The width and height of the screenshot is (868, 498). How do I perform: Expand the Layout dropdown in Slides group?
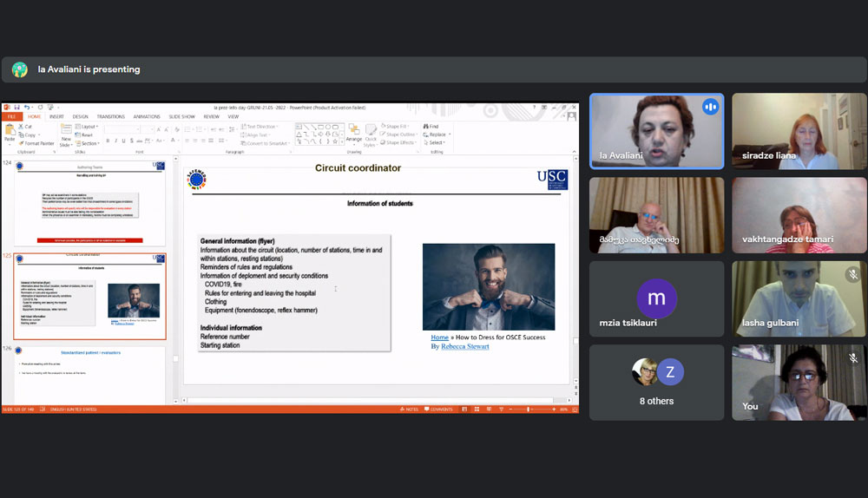[89, 127]
